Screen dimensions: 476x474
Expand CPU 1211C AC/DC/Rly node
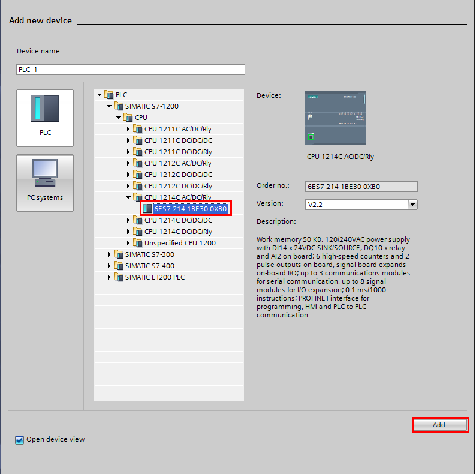[x=128, y=129]
